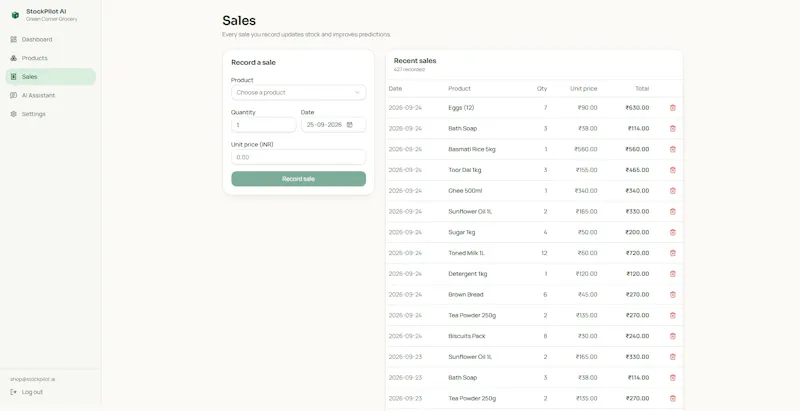Image resolution: width=800 pixels, height=411 pixels.
Task: Click the Total column header
Action: coord(642,89)
